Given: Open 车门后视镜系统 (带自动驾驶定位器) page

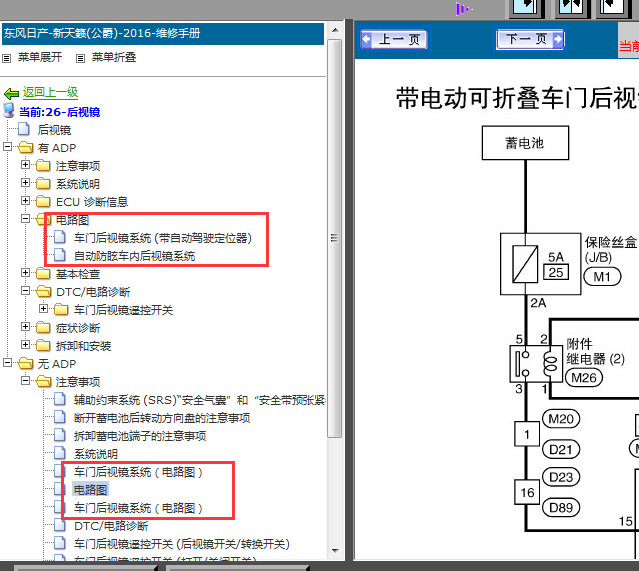Looking at the screenshot, I should point(163,238).
